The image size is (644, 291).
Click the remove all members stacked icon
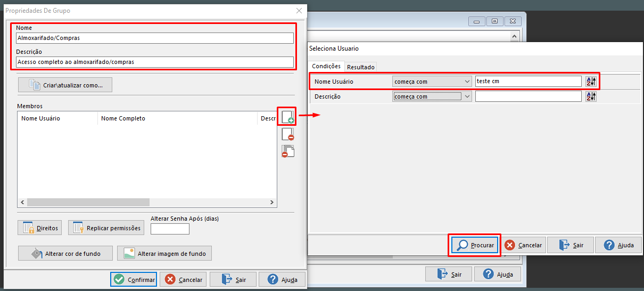click(287, 151)
